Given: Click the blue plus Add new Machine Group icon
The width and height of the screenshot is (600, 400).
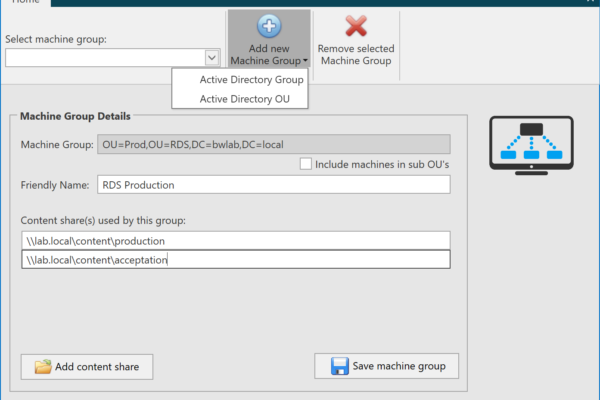Looking at the screenshot, I should (x=269, y=26).
